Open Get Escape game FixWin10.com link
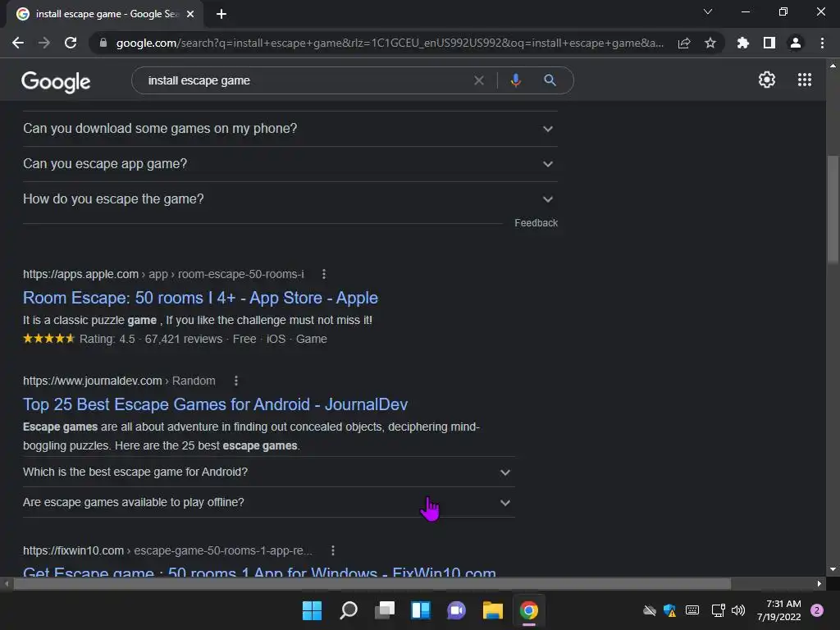This screenshot has width=840, height=630. point(259,571)
